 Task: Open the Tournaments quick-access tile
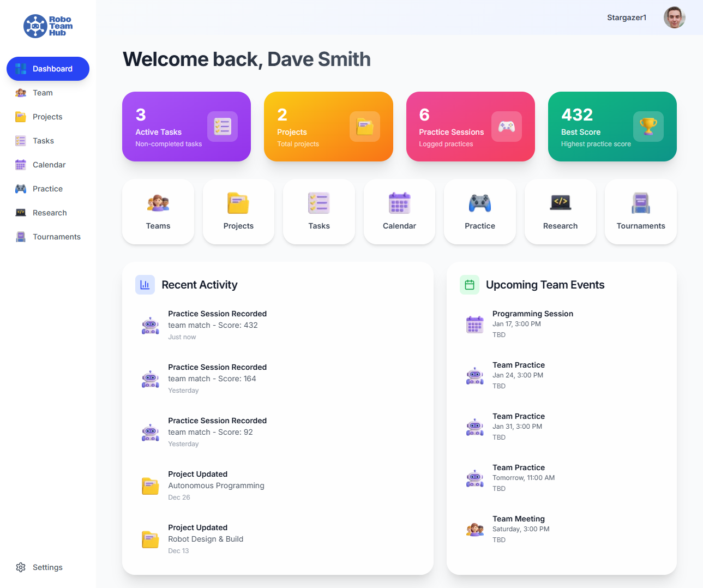coord(640,212)
